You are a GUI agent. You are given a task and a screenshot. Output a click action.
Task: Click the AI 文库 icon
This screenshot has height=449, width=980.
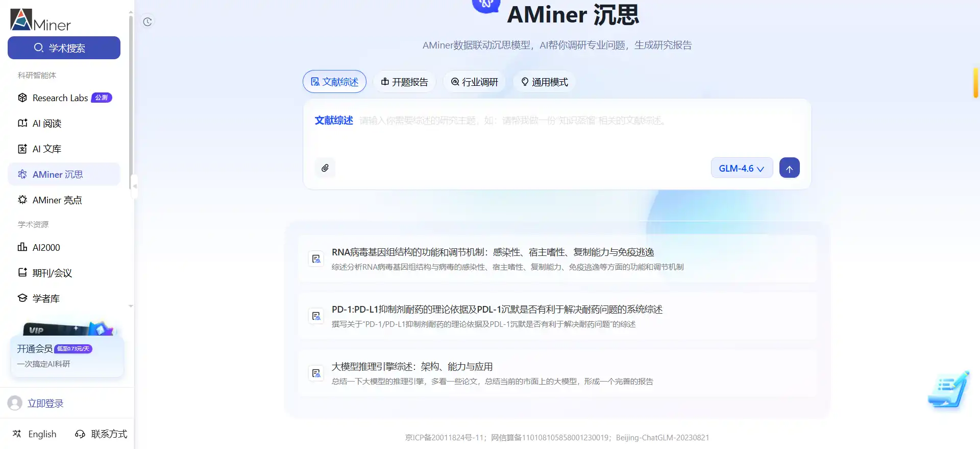pyautogui.click(x=22, y=149)
